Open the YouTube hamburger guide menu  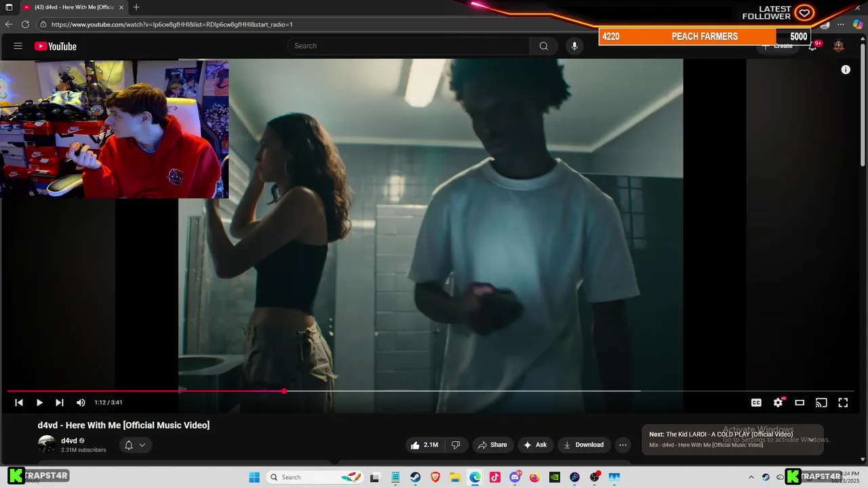point(18,46)
